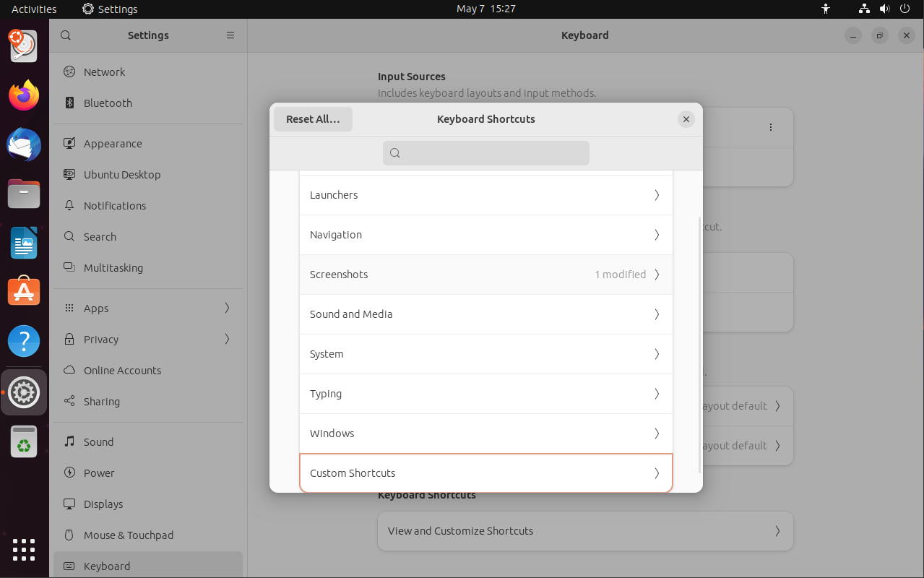Open accessibility menu in top bar
Screen dimensions: 924x578
pyautogui.click(x=826, y=9)
